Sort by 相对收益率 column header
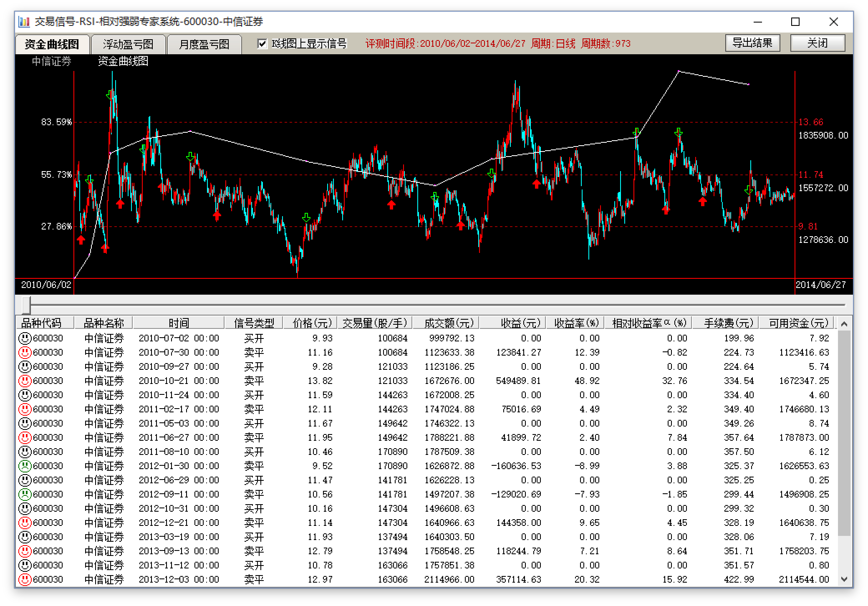The height and width of the screenshot is (606, 868). tap(648, 323)
